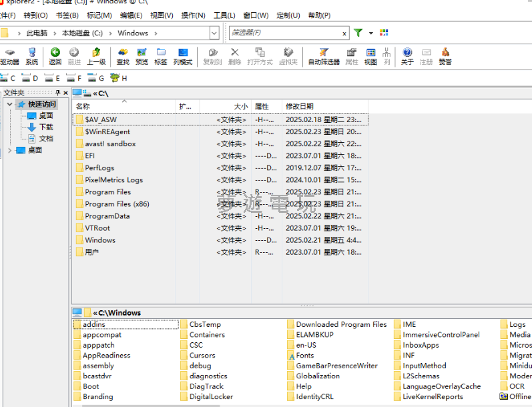Image resolution: width=532 pixels, height=407 pixels.
Task: Switch to drive D button
Action: 31,78
